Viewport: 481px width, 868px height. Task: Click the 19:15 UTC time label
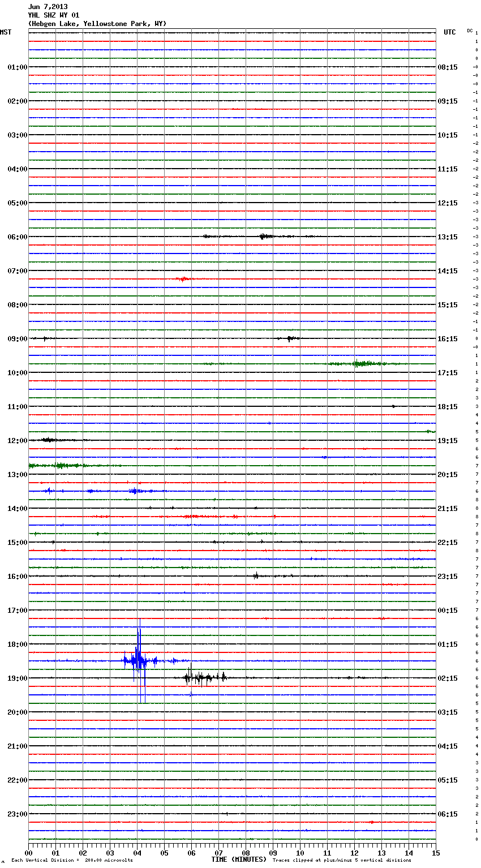click(448, 441)
